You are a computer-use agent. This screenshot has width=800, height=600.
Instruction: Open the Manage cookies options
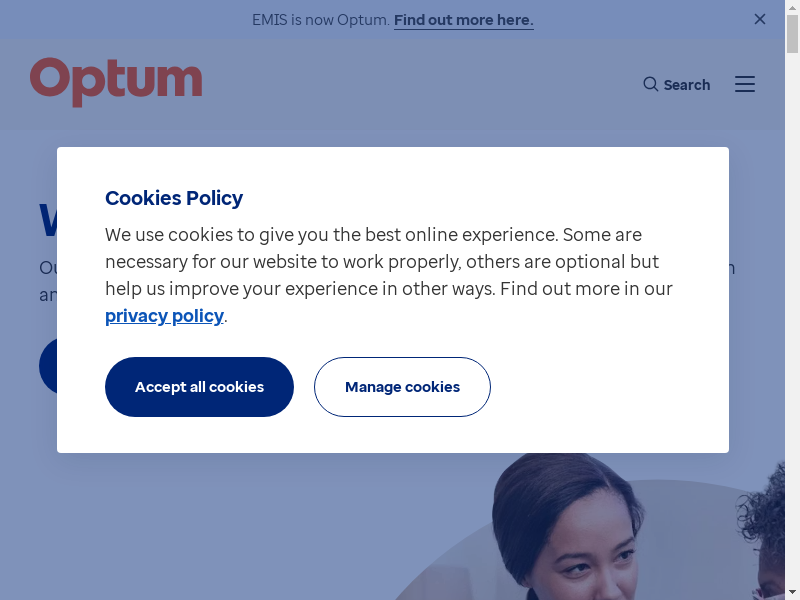pos(402,387)
